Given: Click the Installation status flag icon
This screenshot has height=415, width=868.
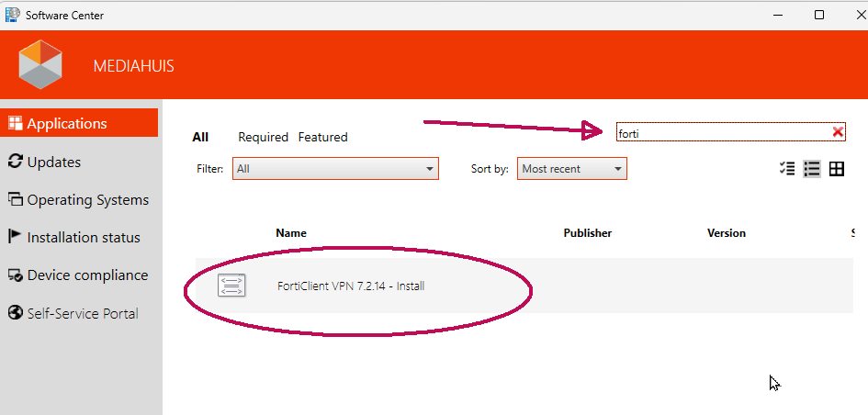Looking at the screenshot, I should coord(15,237).
